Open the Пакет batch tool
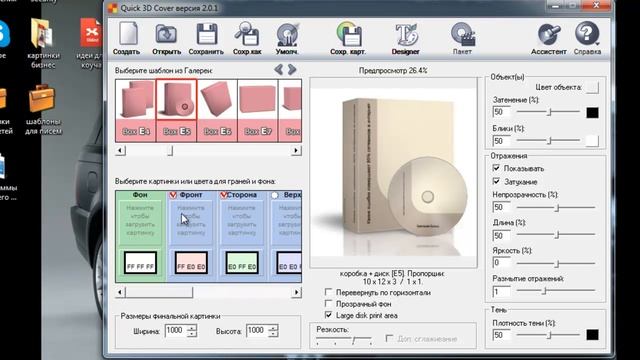 pyautogui.click(x=462, y=38)
